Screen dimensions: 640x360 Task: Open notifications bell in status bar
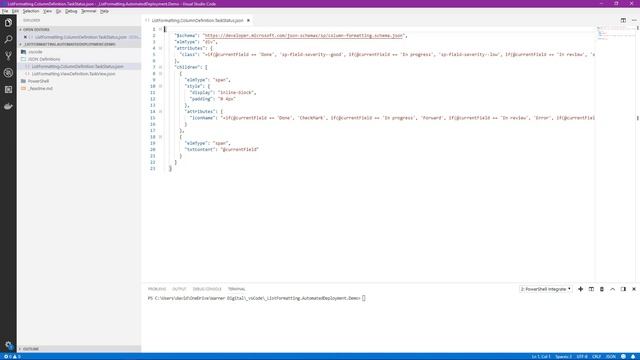click(633, 356)
